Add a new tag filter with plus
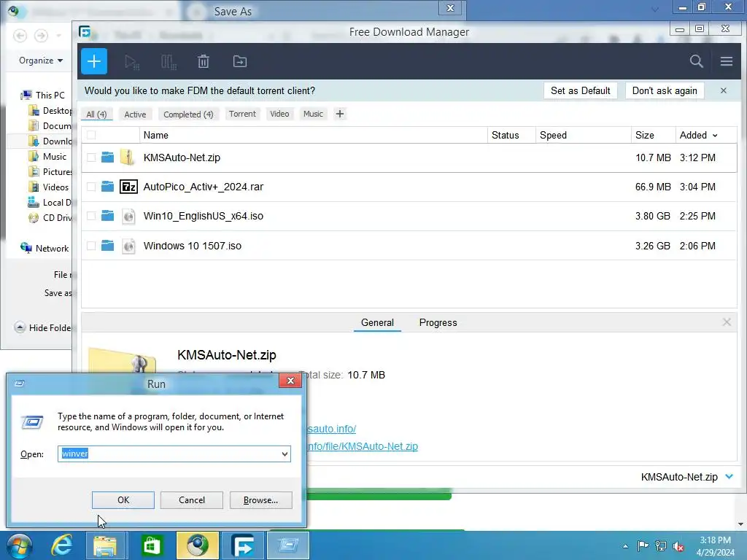The width and height of the screenshot is (747, 560). click(x=340, y=114)
